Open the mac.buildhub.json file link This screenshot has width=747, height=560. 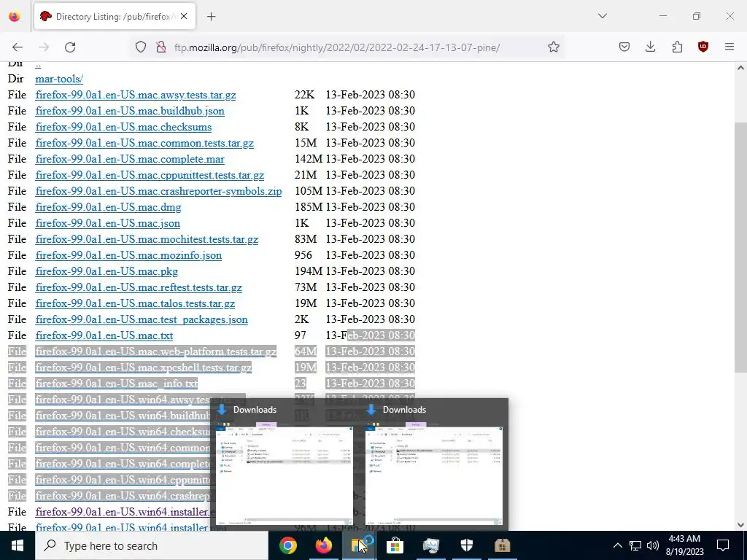pos(130,111)
